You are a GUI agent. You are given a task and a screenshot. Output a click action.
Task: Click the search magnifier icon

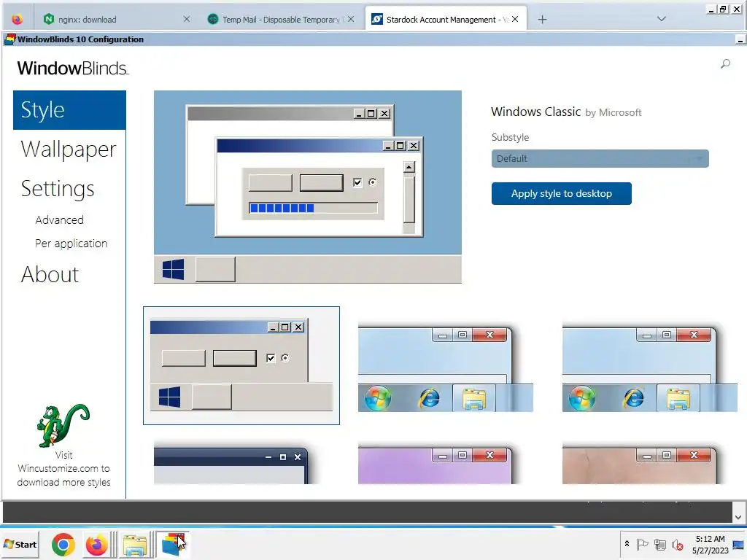click(725, 64)
